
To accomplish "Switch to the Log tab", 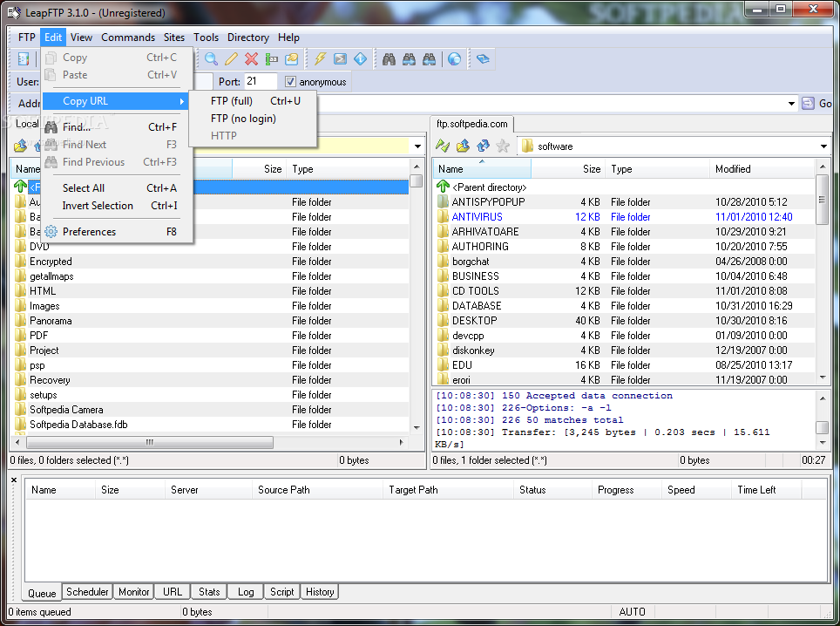I will pyautogui.click(x=246, y=592).
